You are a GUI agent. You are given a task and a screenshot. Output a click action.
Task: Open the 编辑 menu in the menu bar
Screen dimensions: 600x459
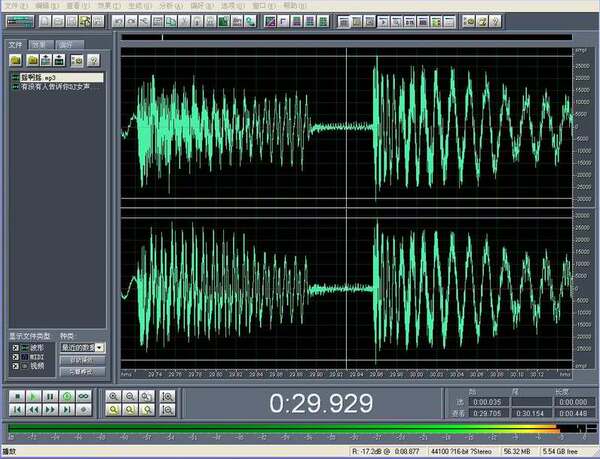[x=42, y=5]
